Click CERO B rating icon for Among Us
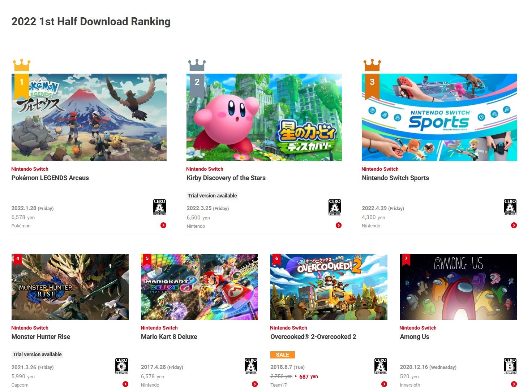Screen dimensions: 532x392 pos(510,366)
